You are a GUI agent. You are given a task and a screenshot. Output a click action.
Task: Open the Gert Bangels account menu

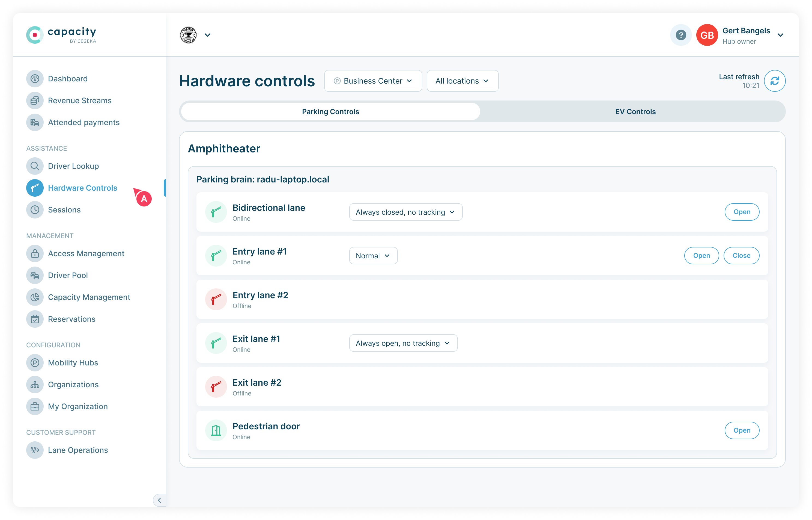pos(781,35)
